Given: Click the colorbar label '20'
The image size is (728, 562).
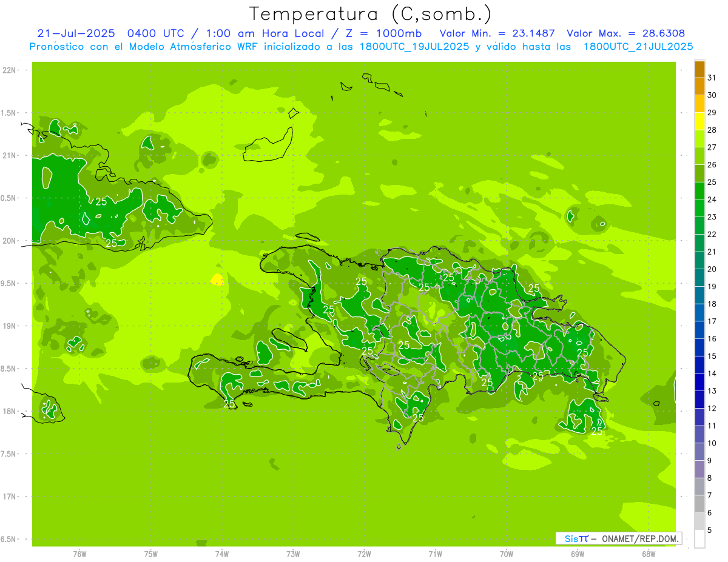Looking at the screenshot, I should pos(712,269).
